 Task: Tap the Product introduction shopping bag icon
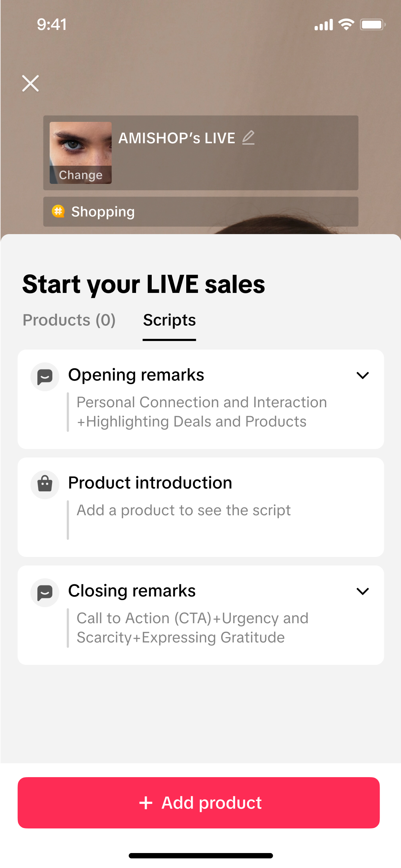click(x=45, y=485)
